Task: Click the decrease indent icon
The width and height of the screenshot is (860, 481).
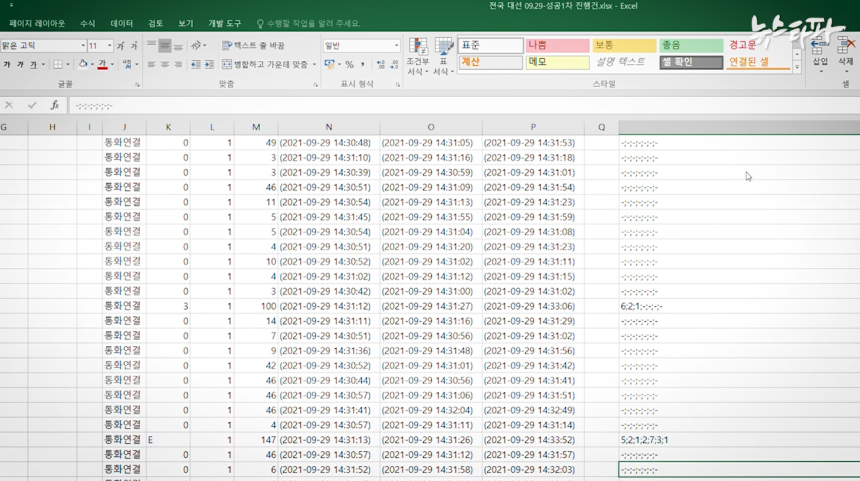Action: [x=196, y=64]
